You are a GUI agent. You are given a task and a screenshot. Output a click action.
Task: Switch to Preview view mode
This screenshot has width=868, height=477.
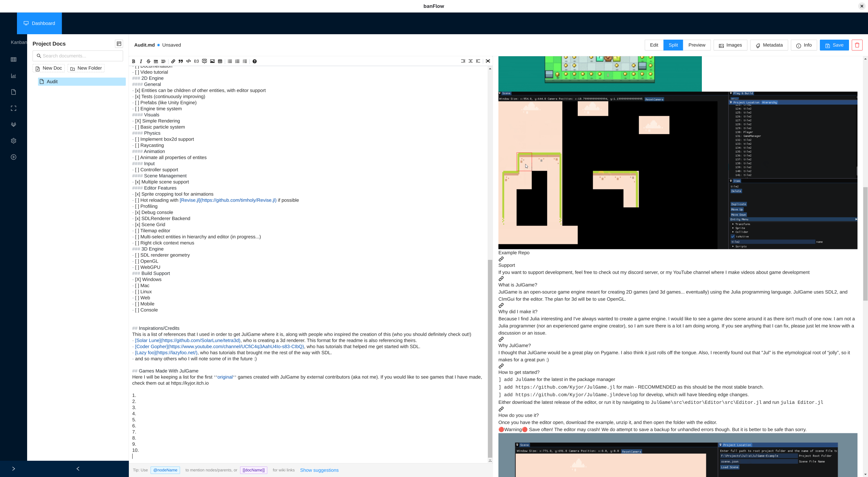point(697,45)
